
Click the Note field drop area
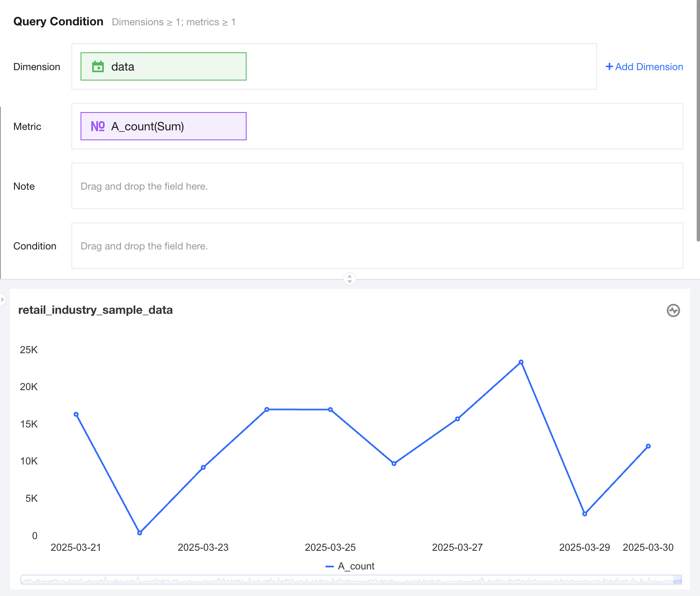point(377,186)
